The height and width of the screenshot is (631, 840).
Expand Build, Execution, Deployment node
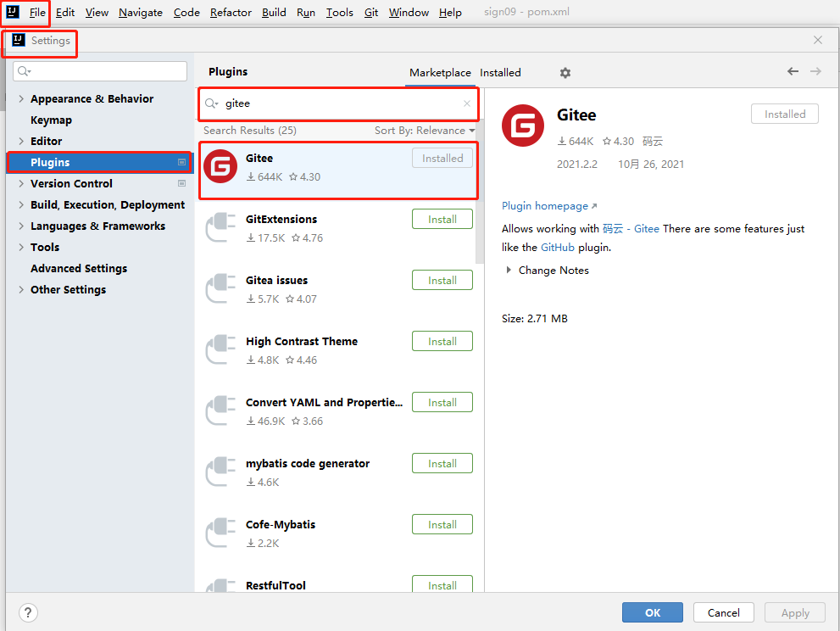coord(21,204)
